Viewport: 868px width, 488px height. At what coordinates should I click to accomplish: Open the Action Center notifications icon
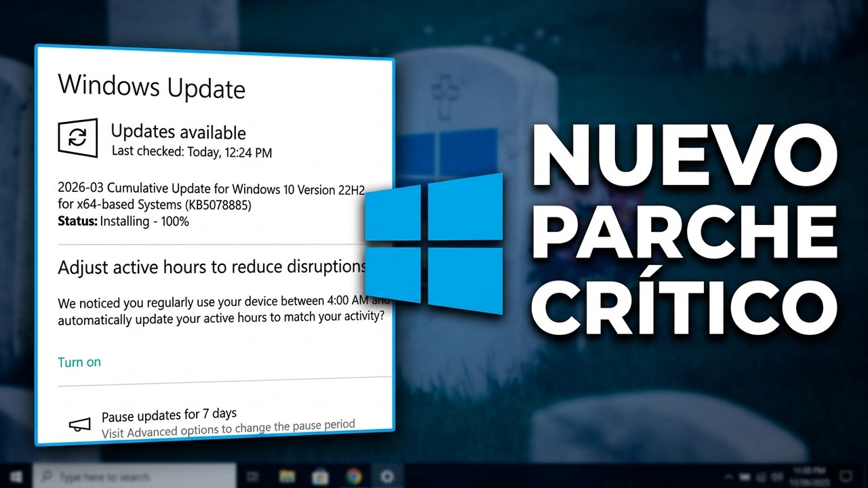[846, 476]
